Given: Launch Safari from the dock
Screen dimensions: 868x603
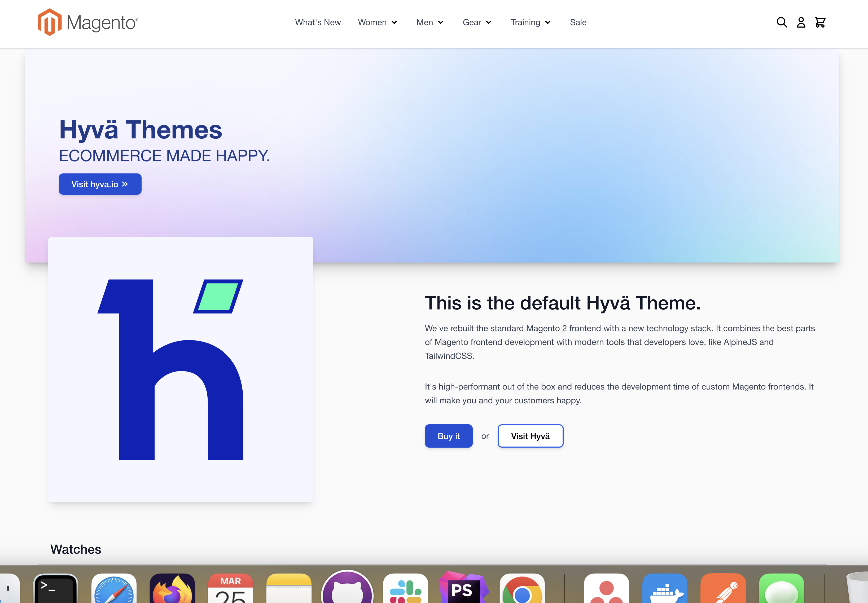Looking at the screenshot, I should click(x=114, y=588).
